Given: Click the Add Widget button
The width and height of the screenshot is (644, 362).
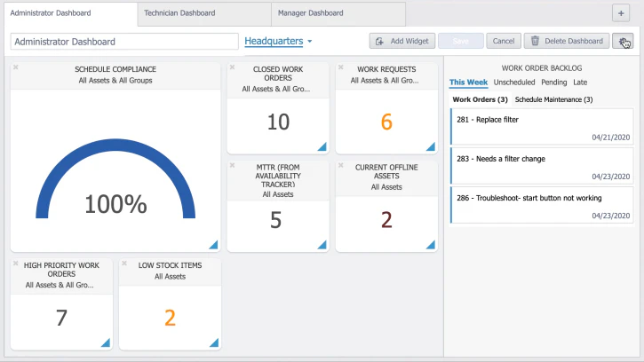Looking at the screenshot, I should click(x=402, y=41).
